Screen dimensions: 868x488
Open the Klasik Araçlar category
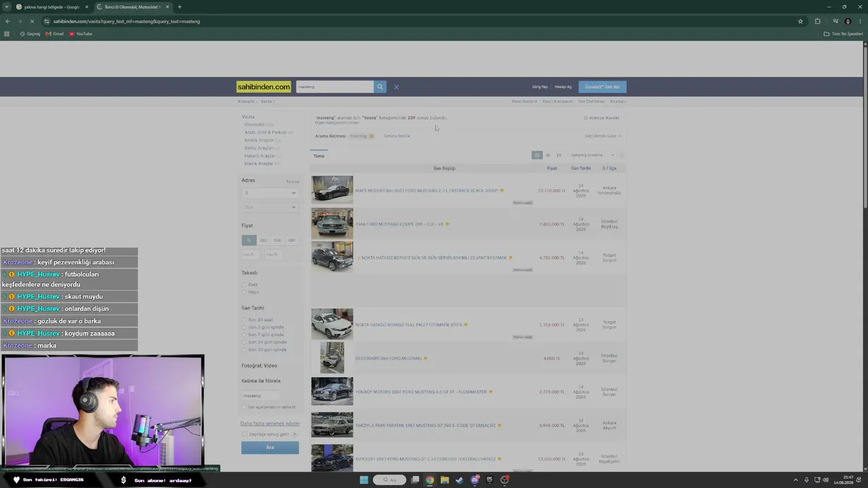click(x=258, y=163)
